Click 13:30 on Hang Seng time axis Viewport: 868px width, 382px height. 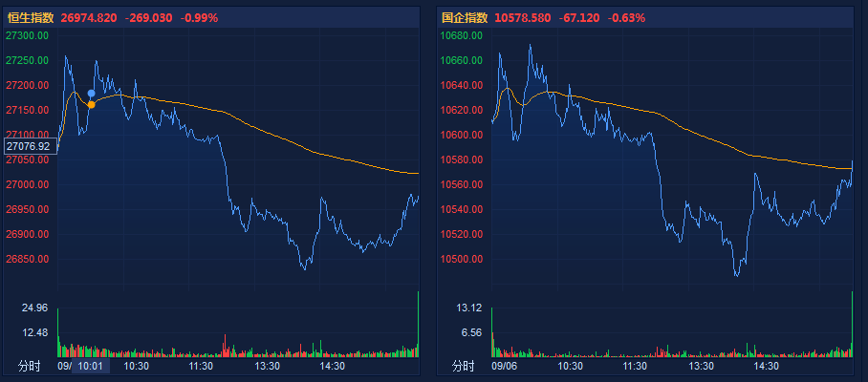click(265, 366)
